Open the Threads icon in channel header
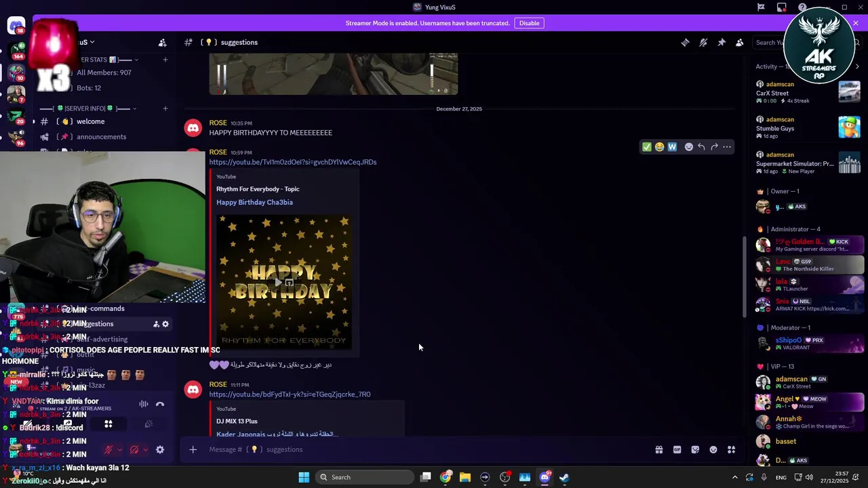This screenshot has height=488, width=868. click(x=685, y=42)
